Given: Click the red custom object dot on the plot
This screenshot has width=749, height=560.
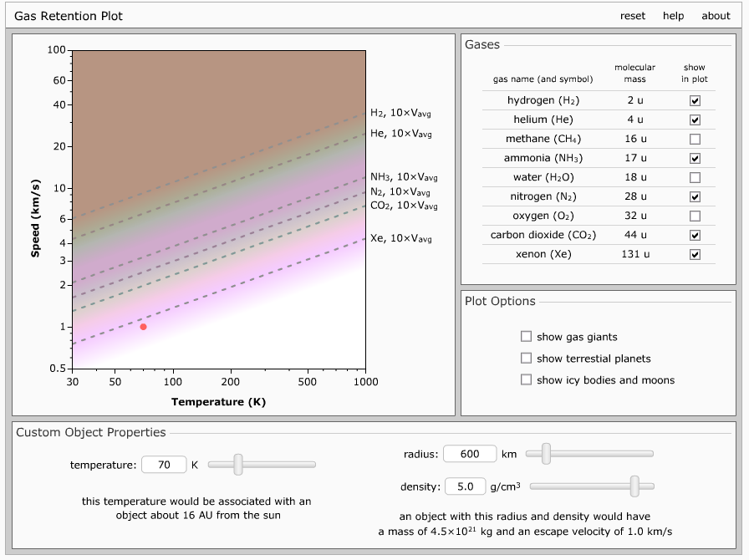Looking at the screenshot, I should tap(142, 327).
